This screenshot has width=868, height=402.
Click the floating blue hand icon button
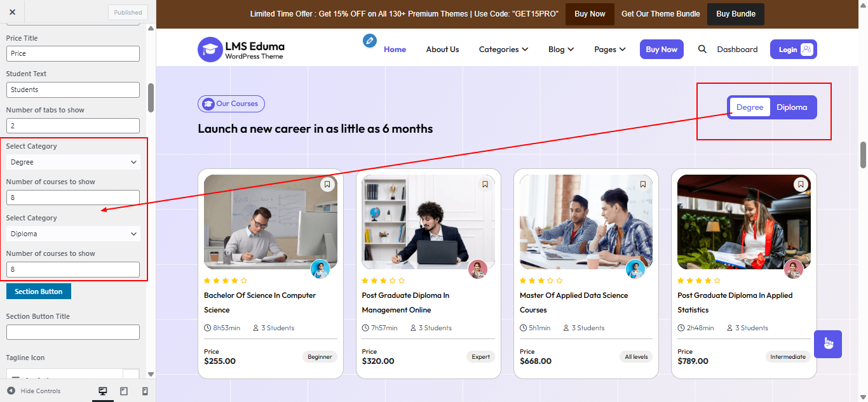[x=827, y=344]
